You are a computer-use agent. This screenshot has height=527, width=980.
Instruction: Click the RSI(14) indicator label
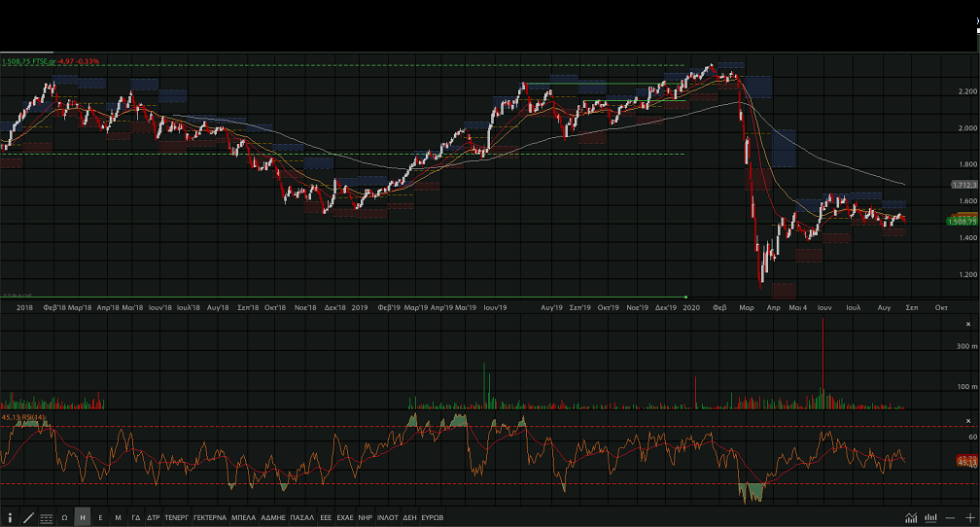click(33, 417)
